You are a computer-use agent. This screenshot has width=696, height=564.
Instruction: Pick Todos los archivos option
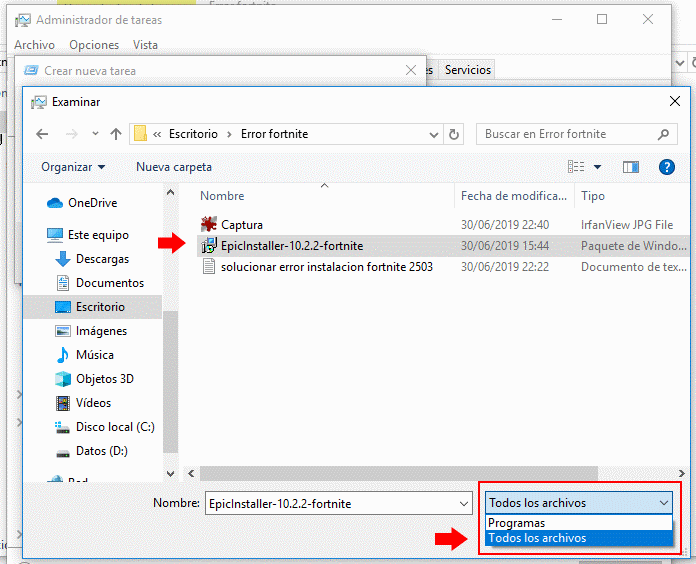click(537, 538)
